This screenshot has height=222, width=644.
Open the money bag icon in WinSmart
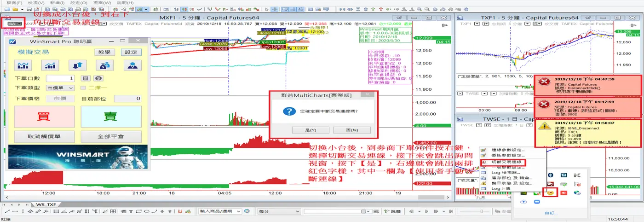point(105,65)
